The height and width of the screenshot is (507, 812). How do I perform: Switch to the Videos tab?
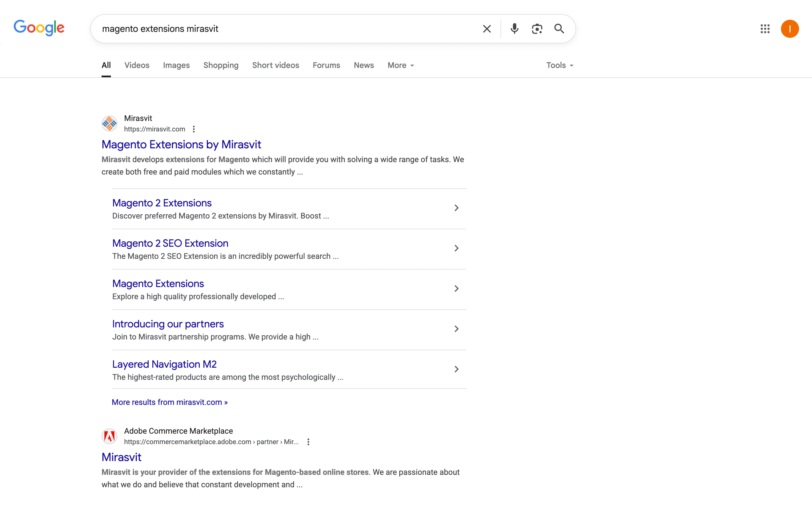point(137,65)
